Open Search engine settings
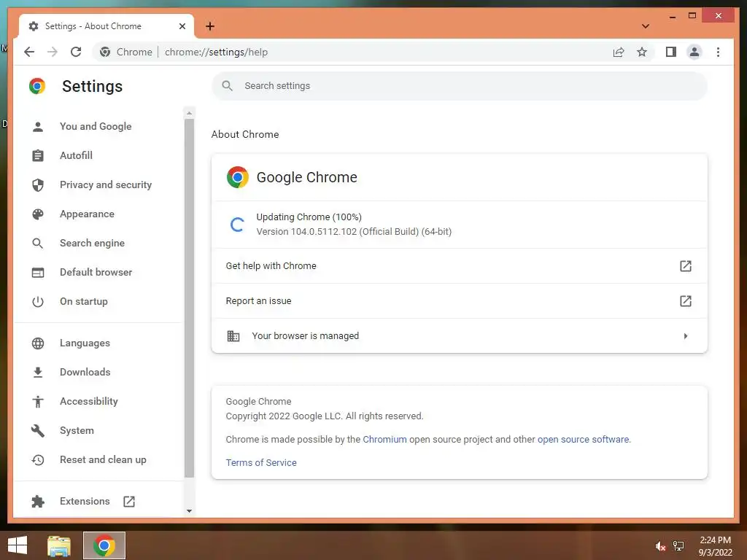747x560 pixels. click(x=93, y=243)
